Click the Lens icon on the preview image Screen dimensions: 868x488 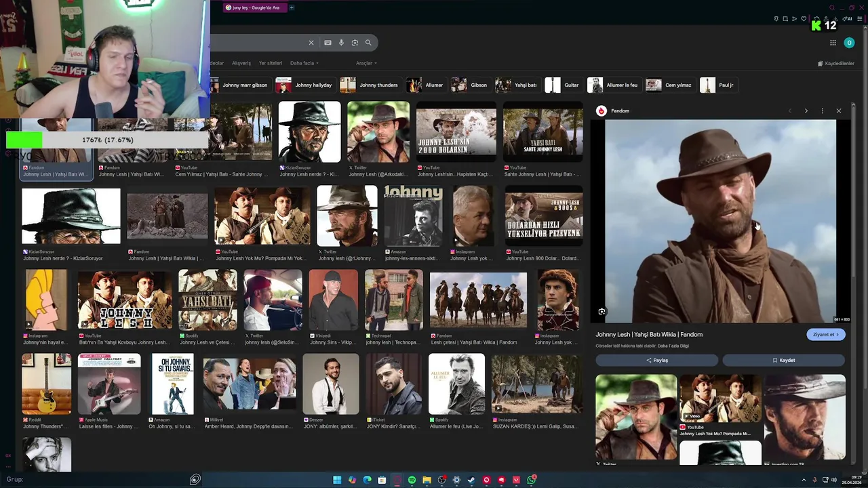pos(601,312)
